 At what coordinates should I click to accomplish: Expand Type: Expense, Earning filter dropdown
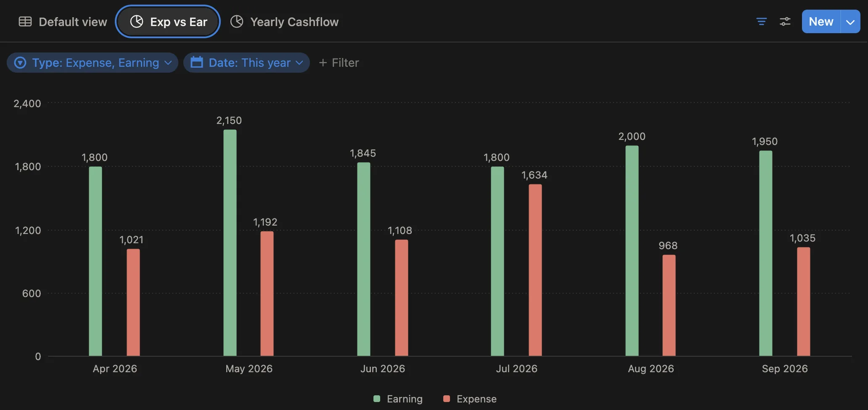(x=93, y=63)
